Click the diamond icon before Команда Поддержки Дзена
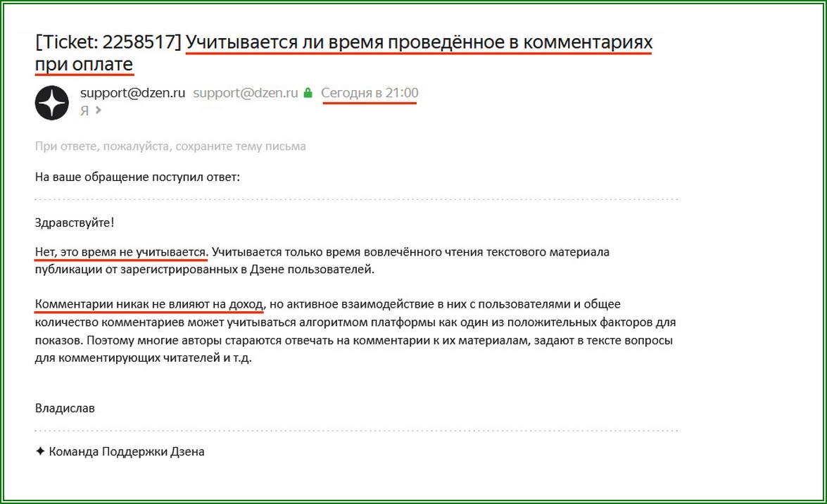The image size is (827, 504). tap(39, 451)
